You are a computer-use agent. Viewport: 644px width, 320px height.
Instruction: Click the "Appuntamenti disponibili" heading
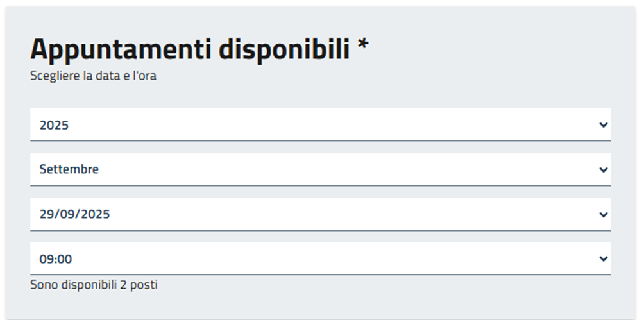(x=190, y=49)
